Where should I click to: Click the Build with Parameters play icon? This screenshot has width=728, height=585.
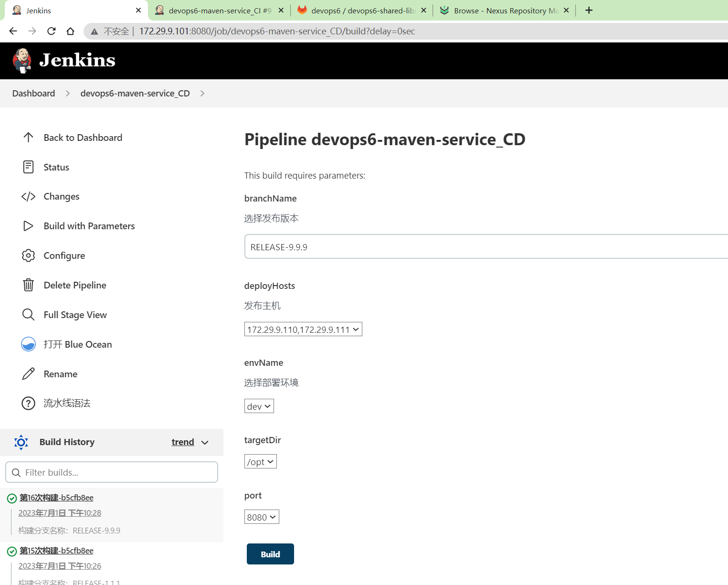(28, 226)
